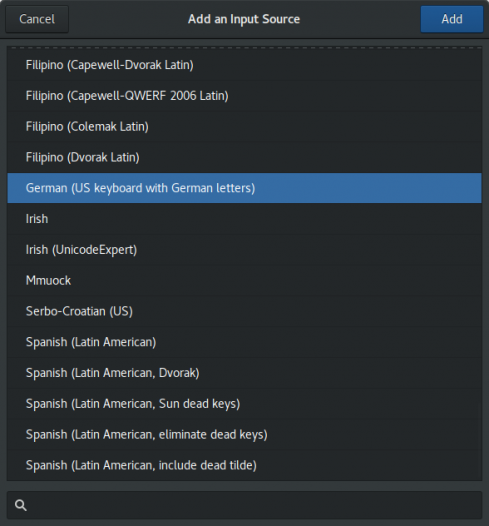Choose Spanish (Latin American, eliminate dead keys)

pos(244,435)
